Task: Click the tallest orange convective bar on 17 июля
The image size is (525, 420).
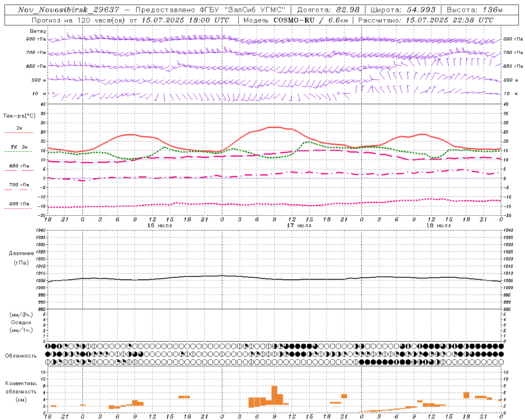Action: pyautogui.click(x=274, y=395)
